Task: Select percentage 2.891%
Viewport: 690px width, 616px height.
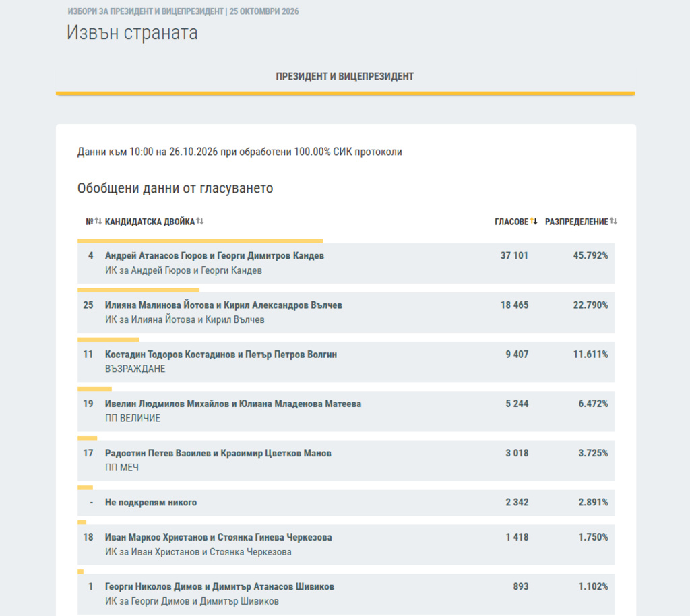Action: 593,503
